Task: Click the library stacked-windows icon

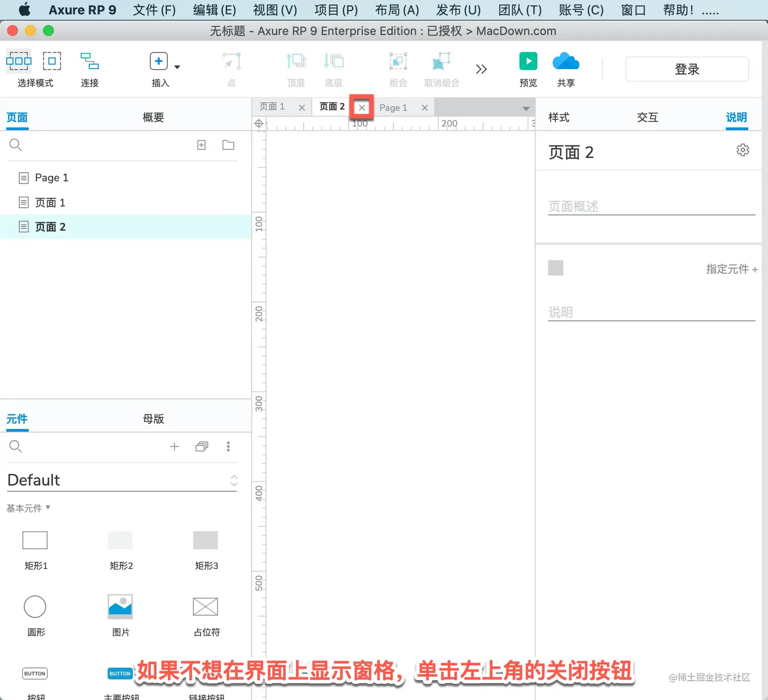Action: point(202,447)
